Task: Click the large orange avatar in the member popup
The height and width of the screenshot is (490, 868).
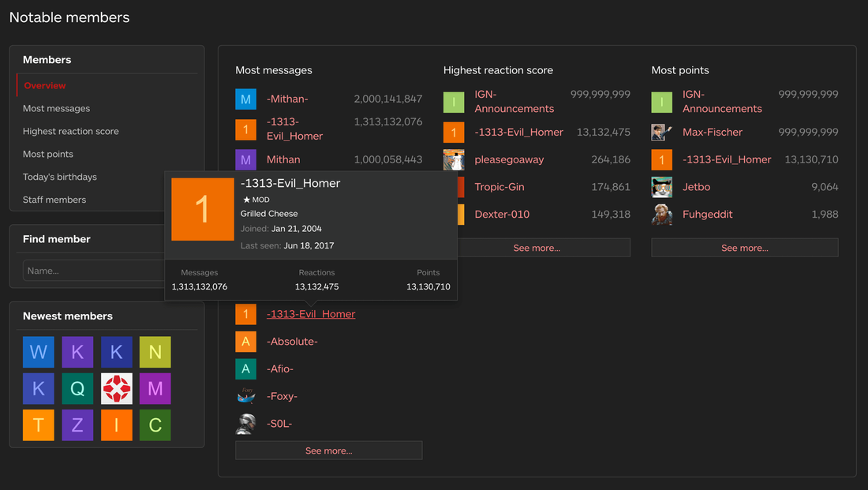Action: 202,209
